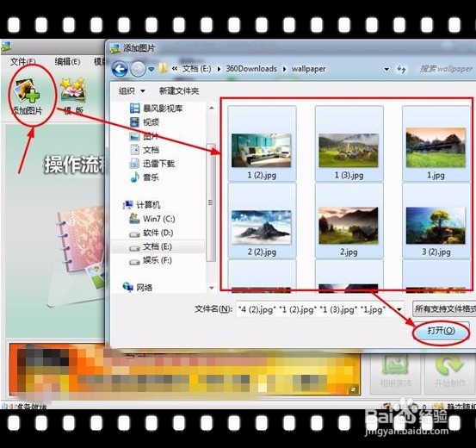Click the forward arrow in the file dialog
476x448 pixels.
coord(138,69)
